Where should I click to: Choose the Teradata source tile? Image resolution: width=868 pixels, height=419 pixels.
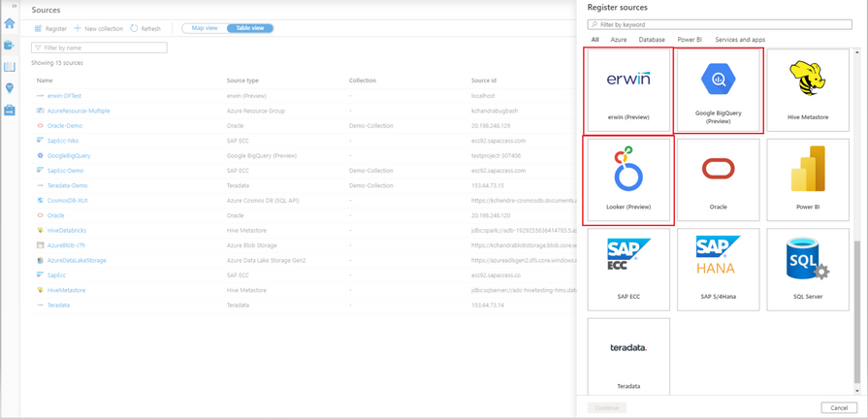627,356
